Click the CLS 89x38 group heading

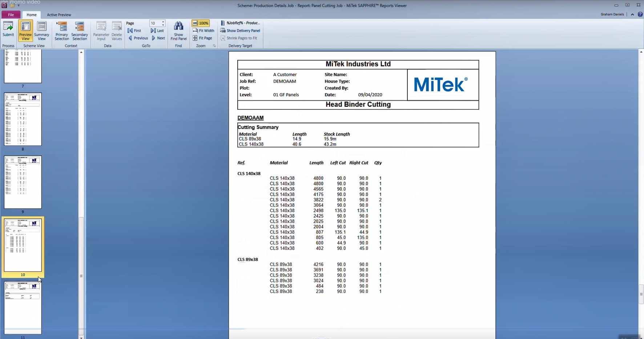pos(247,259)
